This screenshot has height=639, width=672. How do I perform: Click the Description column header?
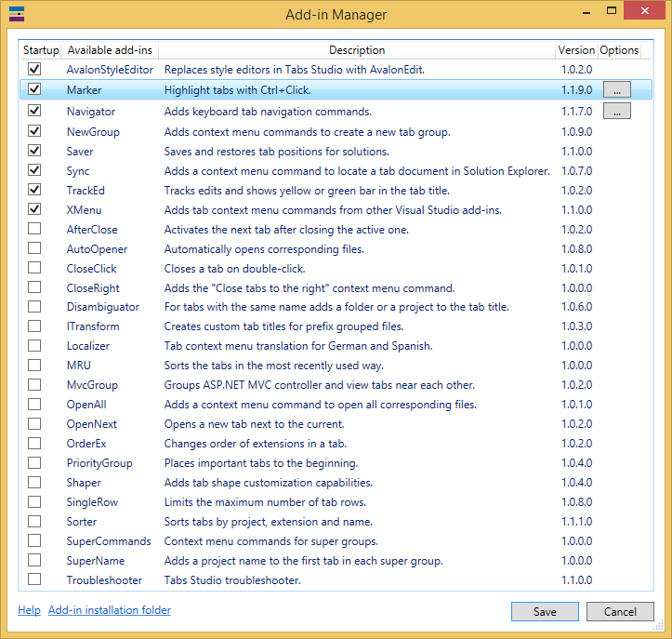[357, 50]
